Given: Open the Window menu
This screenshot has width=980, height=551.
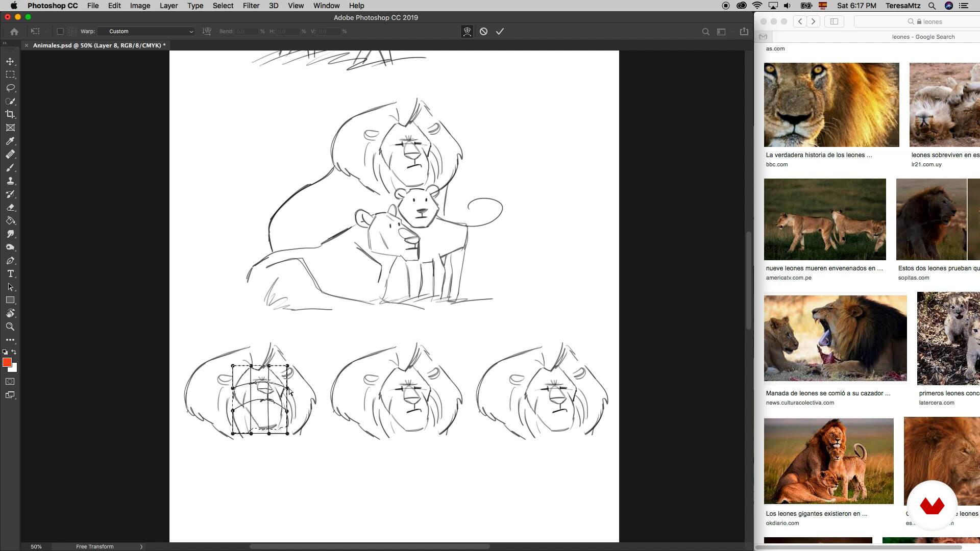Looking at the screenshot, I should coord(326,6).
